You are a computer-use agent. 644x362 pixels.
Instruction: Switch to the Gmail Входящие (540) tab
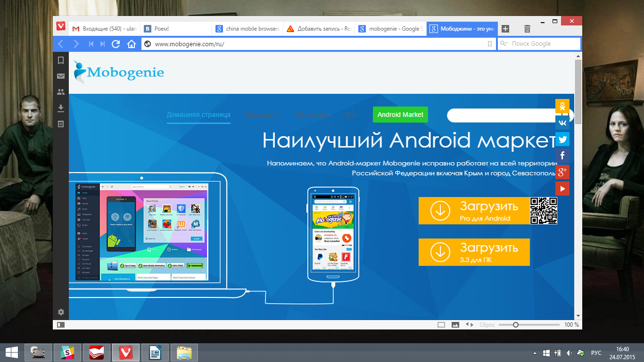coord(104,29)
